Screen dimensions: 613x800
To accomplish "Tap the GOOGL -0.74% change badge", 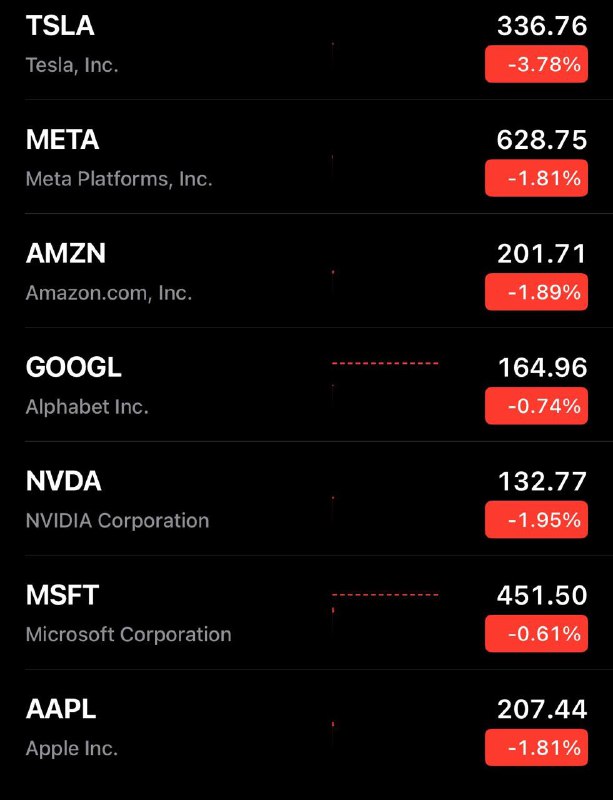I will [536, 406].
